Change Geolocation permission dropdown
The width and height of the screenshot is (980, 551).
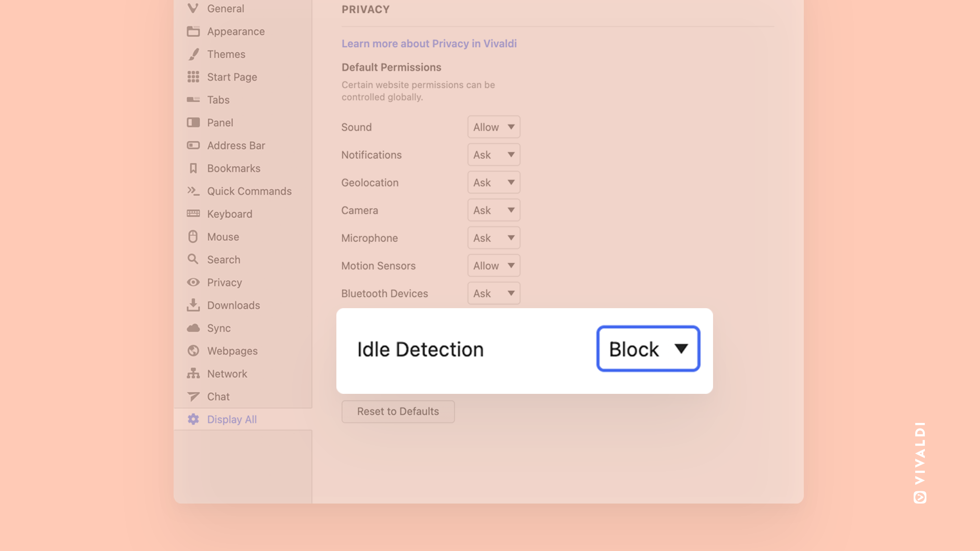494,182
